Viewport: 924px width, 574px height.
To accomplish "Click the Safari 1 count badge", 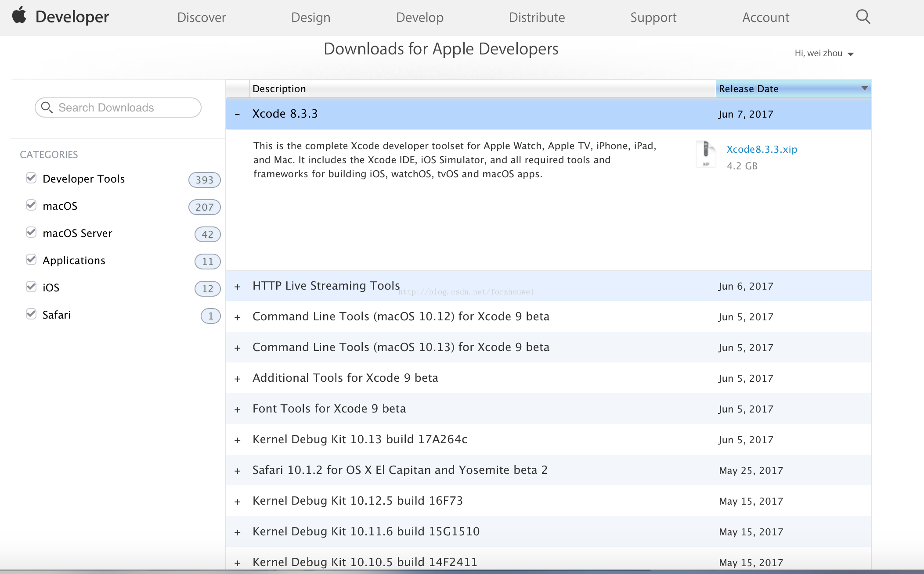I will click(211, 316).
